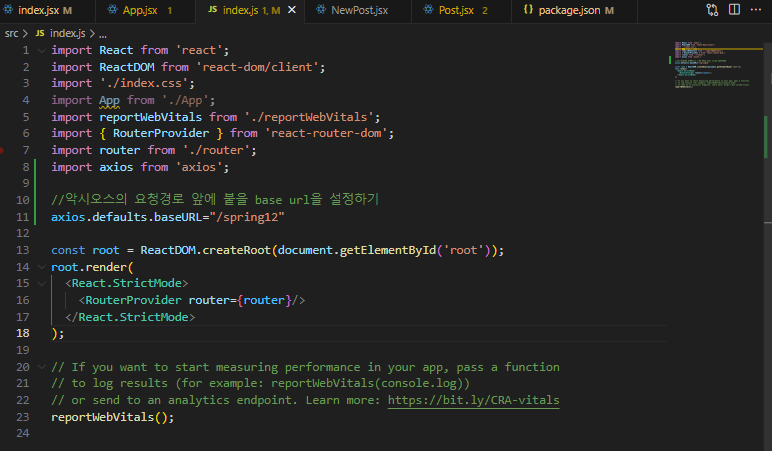This screenshot has height=451, width=772.
Task: Click createRoot on line 13
Action: tap(236, 250)
